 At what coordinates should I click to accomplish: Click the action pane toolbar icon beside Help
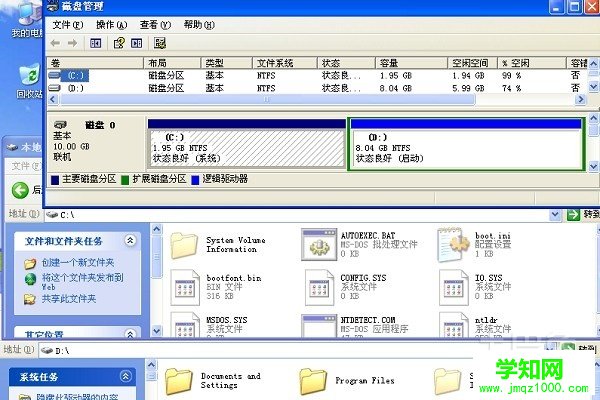pos(137,43)
